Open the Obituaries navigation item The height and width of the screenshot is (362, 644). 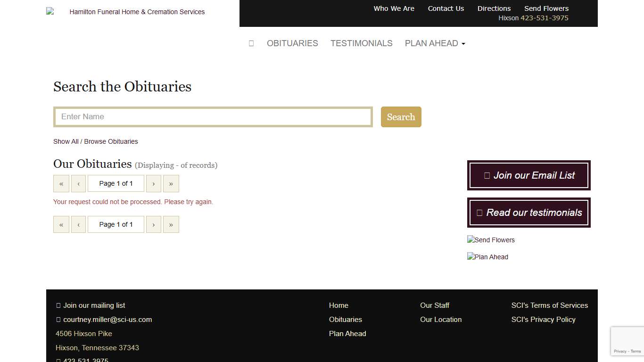point(292,43)
